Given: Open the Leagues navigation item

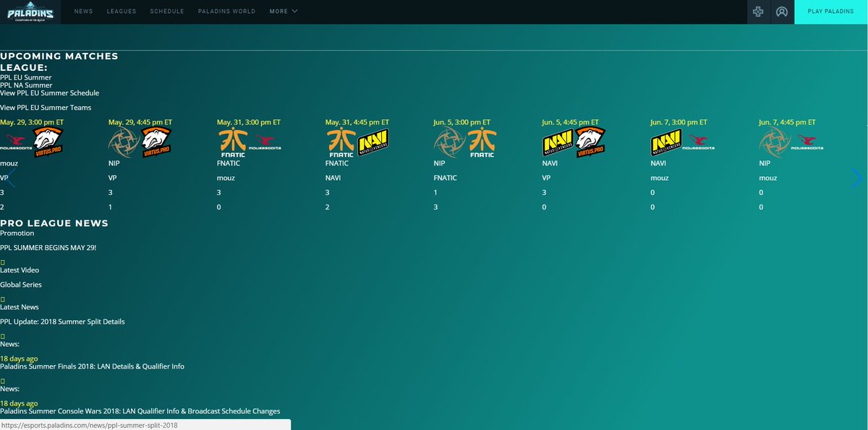Looking at the screenshot, I should pyautogui.click(x=122, y=12).
